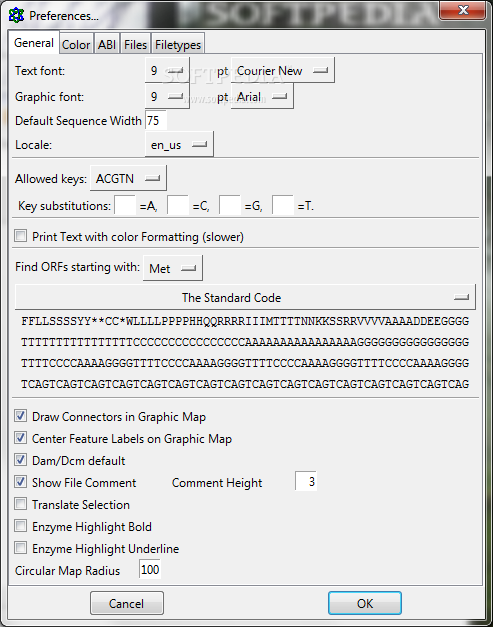This screenshot has height=627, width=493.
Task: Click the OK button
Action: [365, 603]
